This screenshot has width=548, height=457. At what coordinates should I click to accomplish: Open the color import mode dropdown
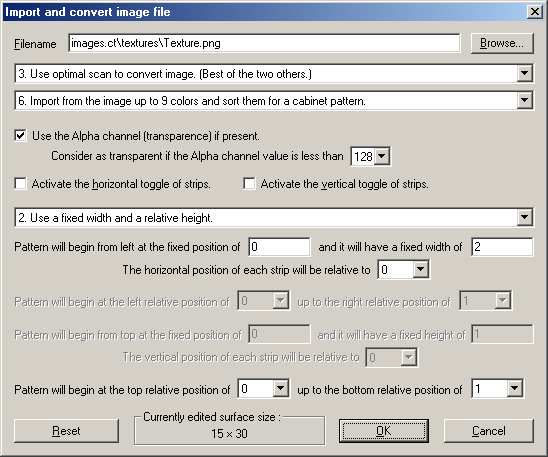(x=274, y=101)
